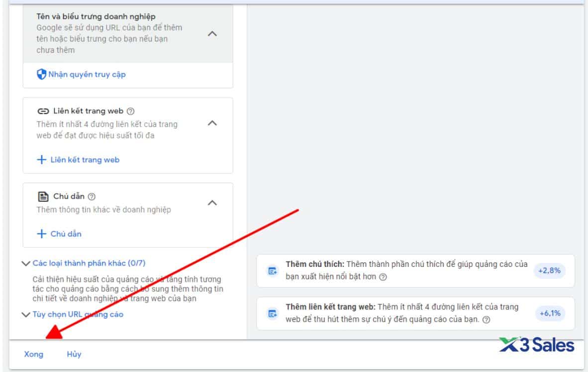Click the +2,8% badge
This screenshot has width=588, height=372.
[549, 270]
